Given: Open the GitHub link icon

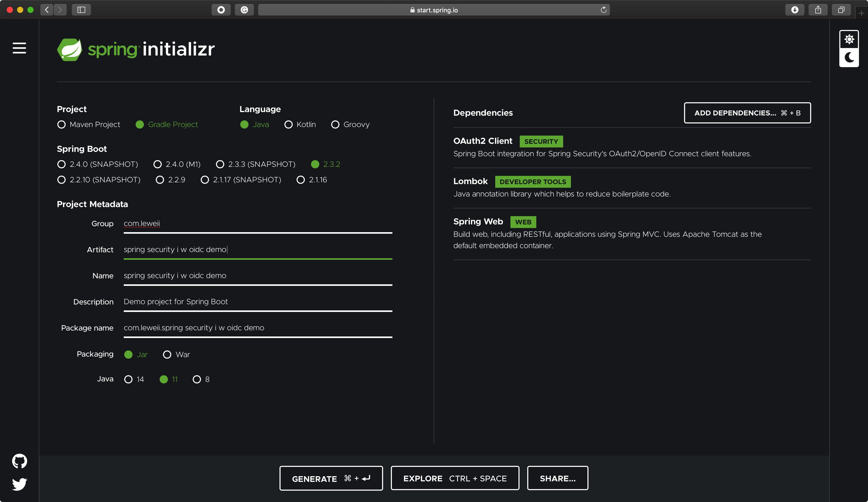Looking at the screenshot, I should (x=20, y=461).
